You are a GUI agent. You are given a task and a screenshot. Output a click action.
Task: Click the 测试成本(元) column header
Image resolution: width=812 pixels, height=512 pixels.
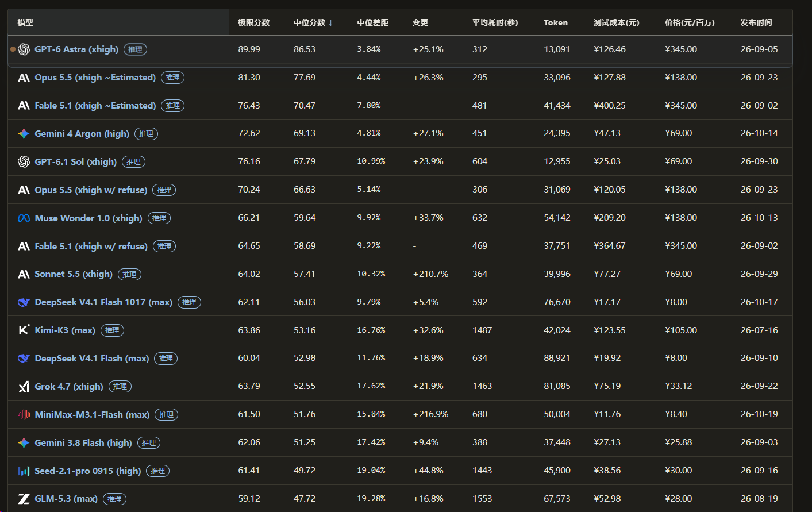pos(616,22)
